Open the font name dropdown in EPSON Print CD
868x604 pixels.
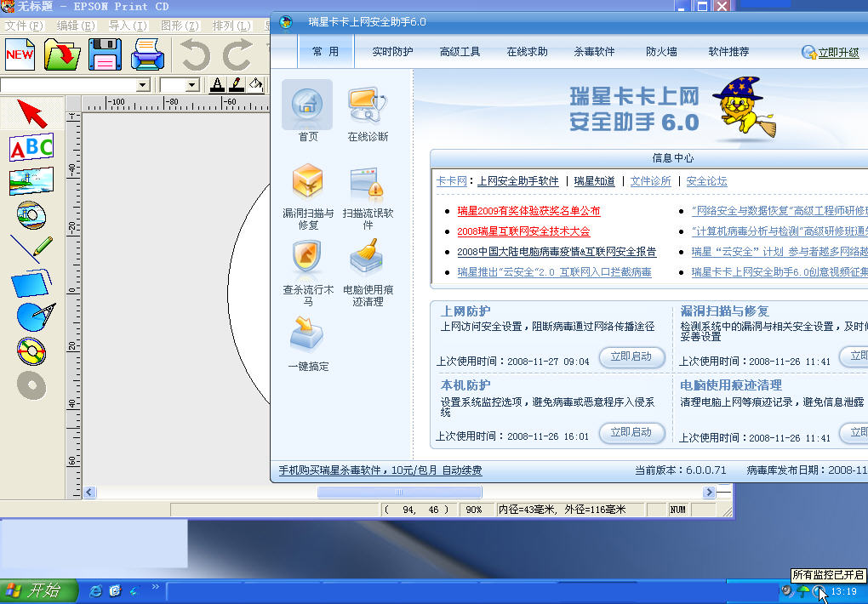(143, 85)
